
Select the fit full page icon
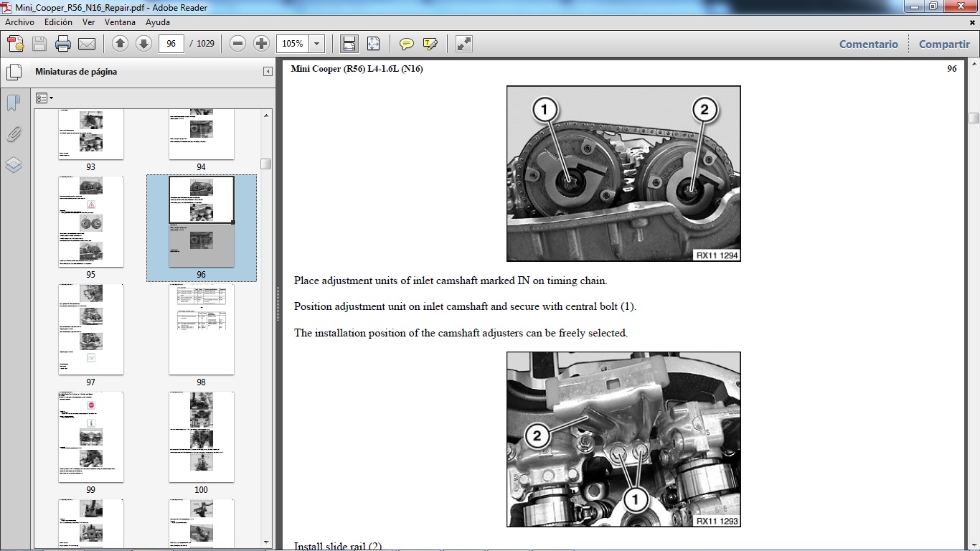[x=373, y=44]
